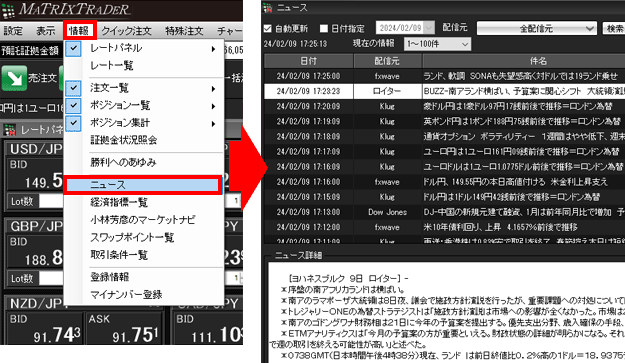Expand the ポジション集計 submenu arrow
625x363 pixels.
(x=213, y=124)
